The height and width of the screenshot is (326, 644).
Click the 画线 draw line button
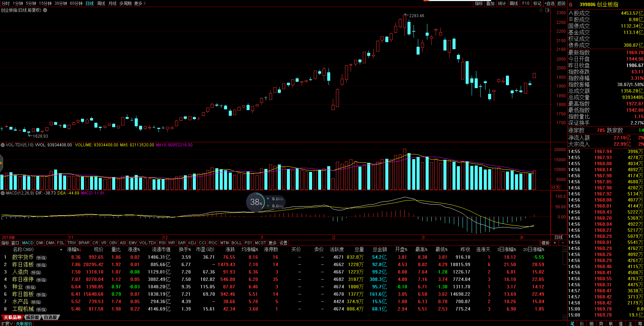[x=514, y=3]
